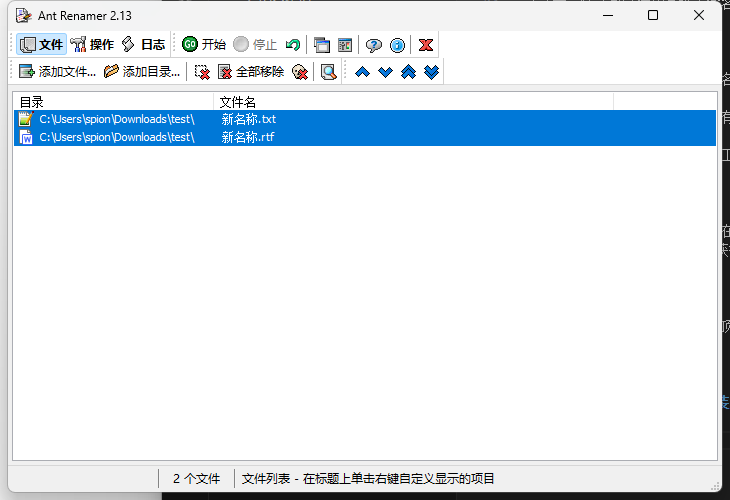Open the 操作 (Actions) view
Screen dimensions: 730x500
tap(92, 44)
